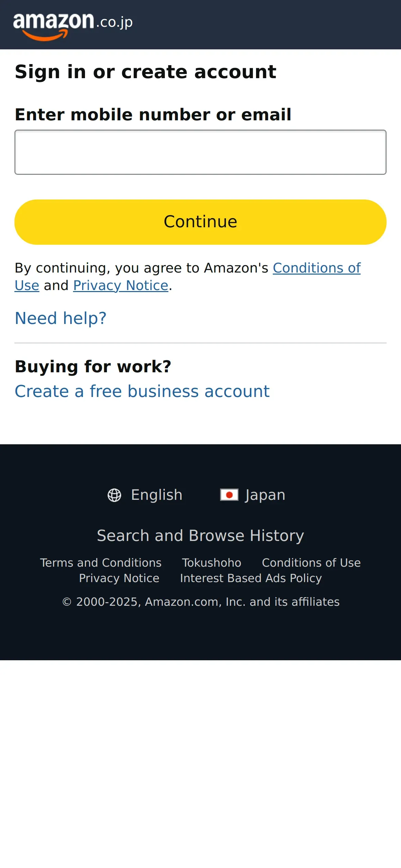
Task: Change language from English
Action: tap(157, 495)
